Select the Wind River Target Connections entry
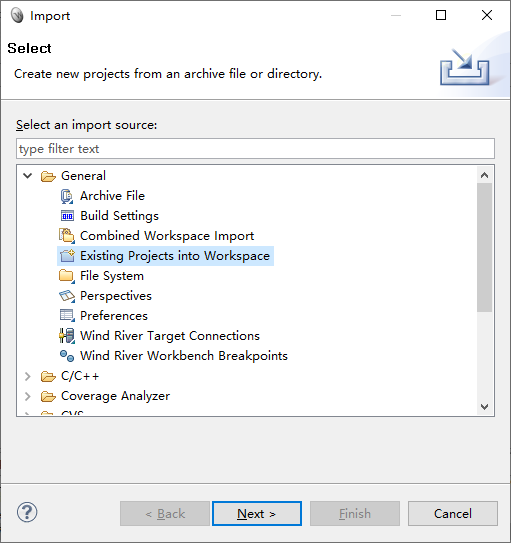Image resolution: width=511 pixels, height=543 pixels. tap(170, 336)
